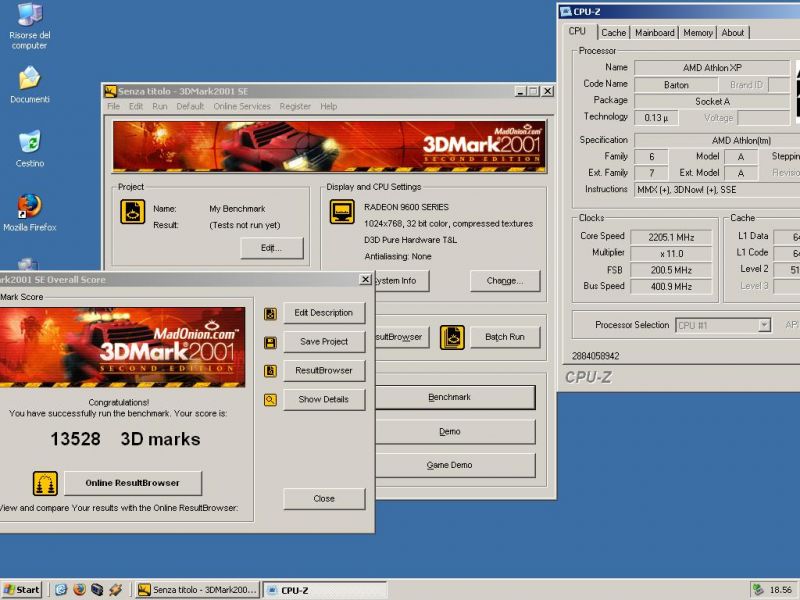The image size is (800, 600).
Task: Open the Run menu in 3DMark
Action: [160, 106]
